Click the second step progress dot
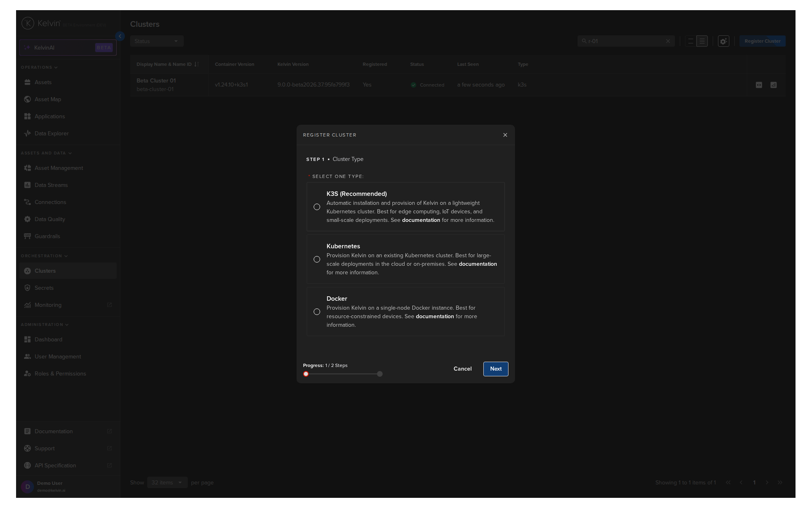The width and height of the screenshot is (812, 508). point(380,374)
